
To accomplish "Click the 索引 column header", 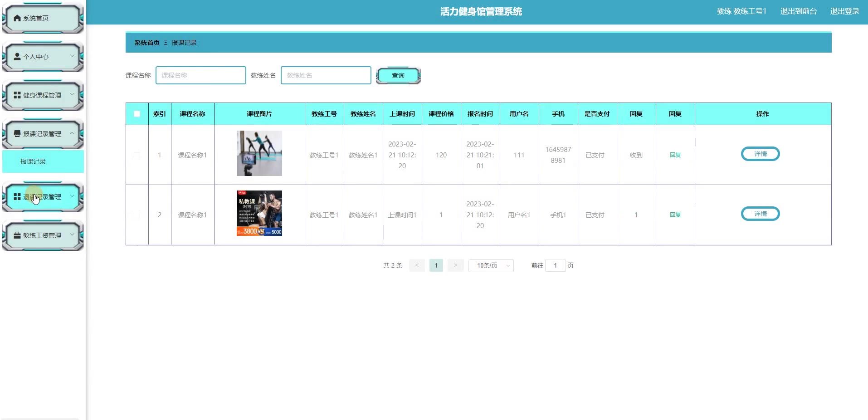I will (160, 114).
